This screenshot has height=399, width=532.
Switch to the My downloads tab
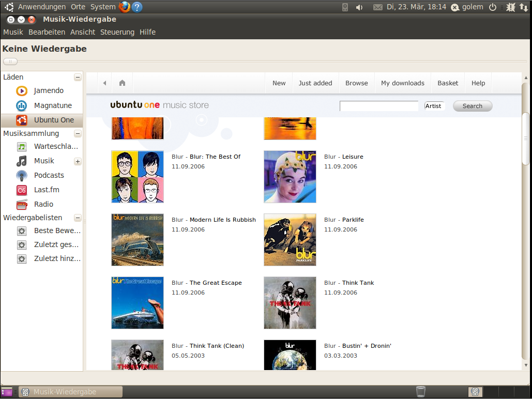402,83
